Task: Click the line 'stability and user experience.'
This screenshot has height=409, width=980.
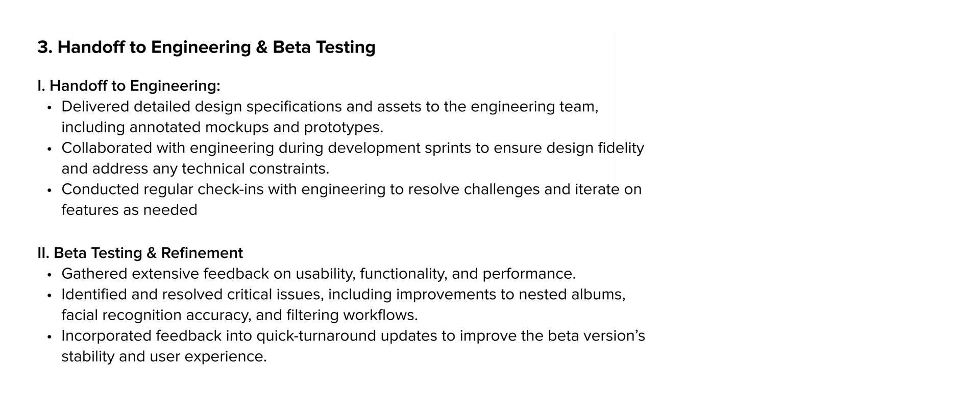Action: click(x=164, y=356)
